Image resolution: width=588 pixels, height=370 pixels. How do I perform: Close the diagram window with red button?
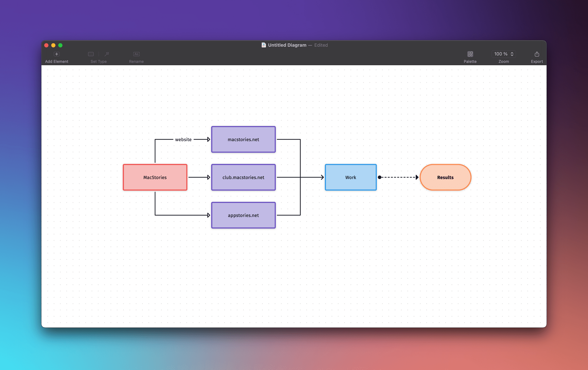pyautogui.click(x=46, y=45)
